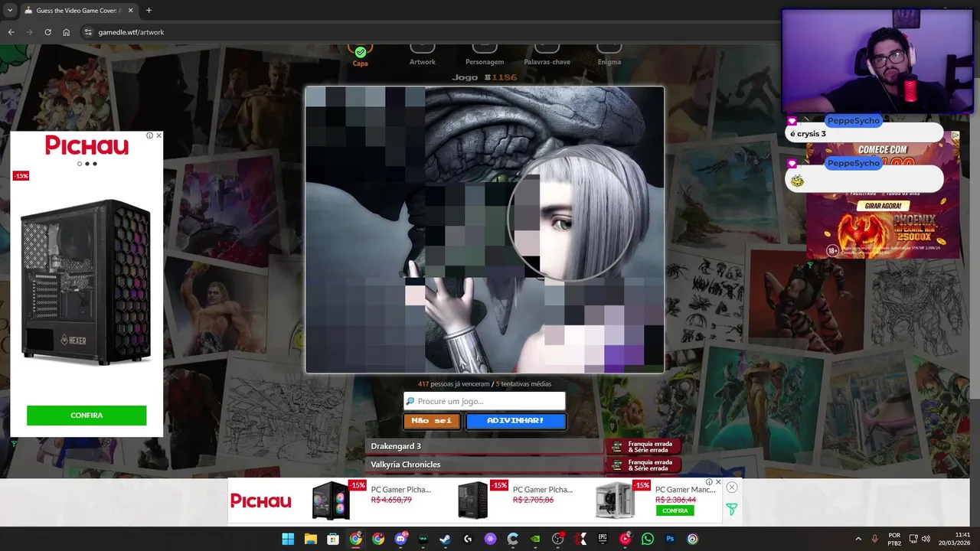980x551 pixels.
Task: Open the volume control in system tray
Action: coord(926,539)
